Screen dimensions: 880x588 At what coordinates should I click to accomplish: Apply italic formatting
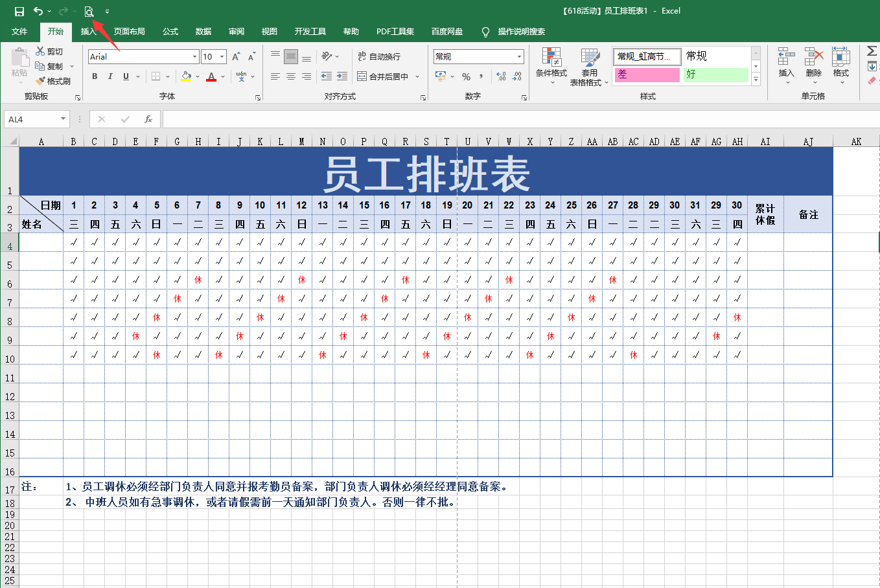(x=110, y=76)
